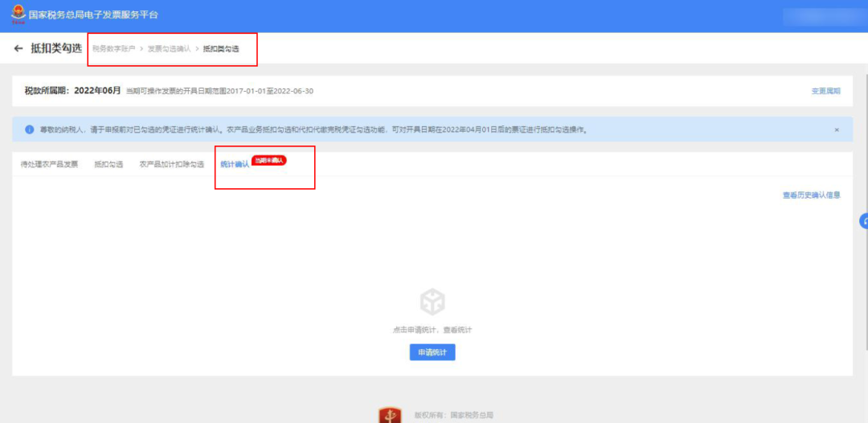Screen dimensions: 868x423
Task: Click the blue info icon in the notice banner
Action: [x=30, y=129]
